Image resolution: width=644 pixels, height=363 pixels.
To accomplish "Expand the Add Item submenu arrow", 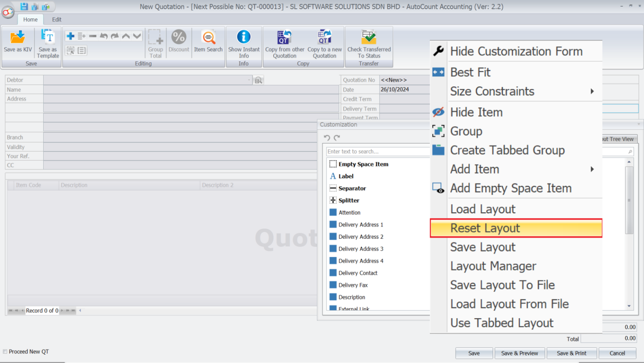I will (x=592, y=169).
